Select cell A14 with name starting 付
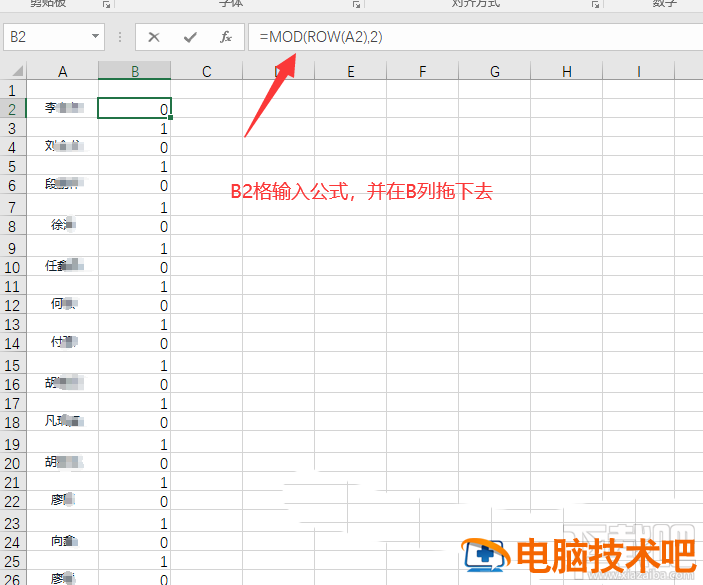This screenshot has height=585, width=703. click(62, 342)
